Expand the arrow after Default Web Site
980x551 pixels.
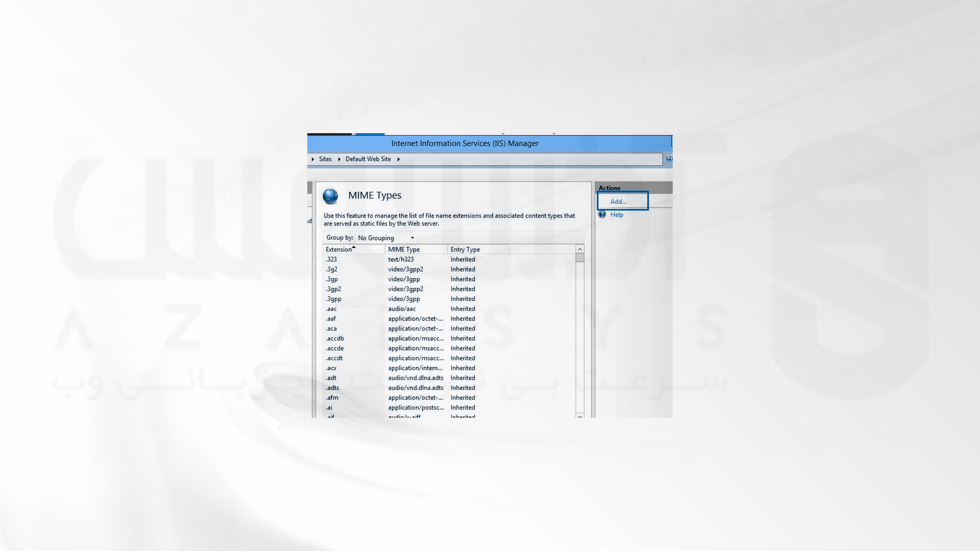(x=399, y=159)
